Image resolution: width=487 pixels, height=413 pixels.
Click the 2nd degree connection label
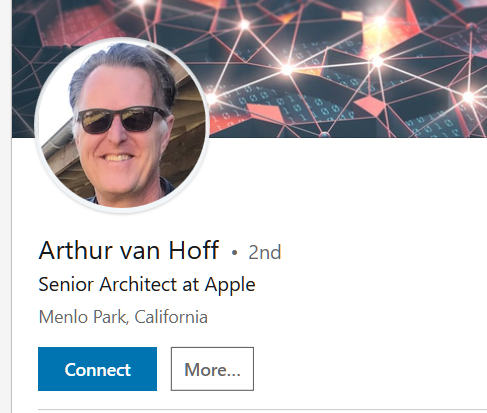click(x=265, y=252)
